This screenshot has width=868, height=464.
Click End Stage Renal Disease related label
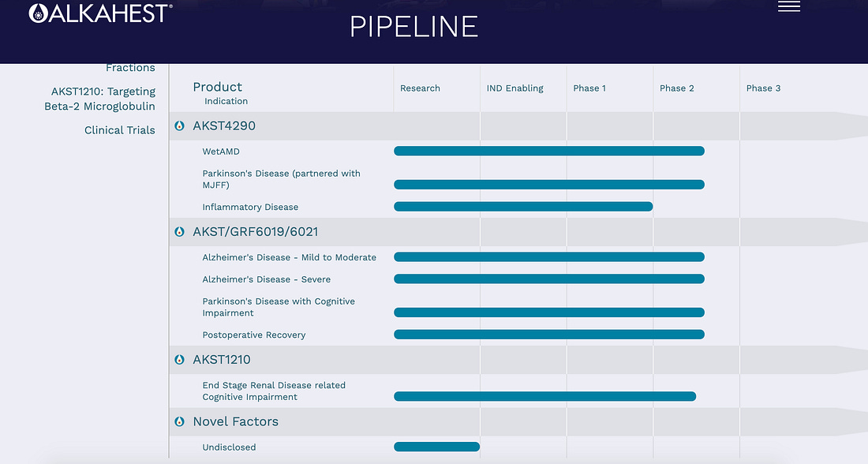[x=274, y=391]
